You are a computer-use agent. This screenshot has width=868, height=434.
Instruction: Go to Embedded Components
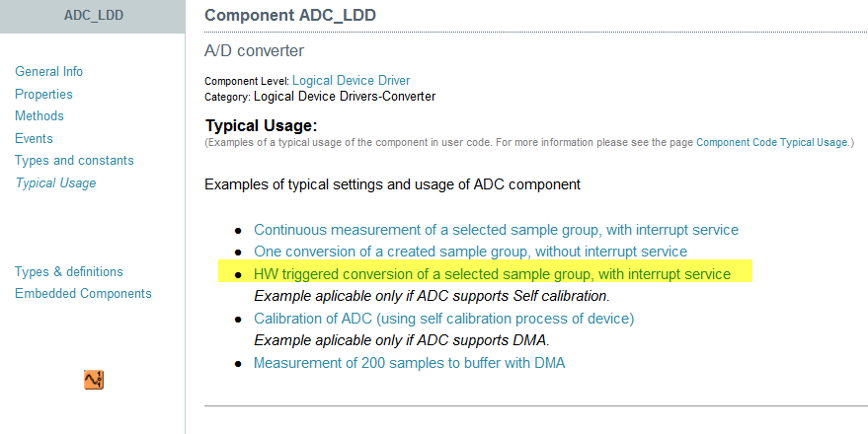point(83,294)
